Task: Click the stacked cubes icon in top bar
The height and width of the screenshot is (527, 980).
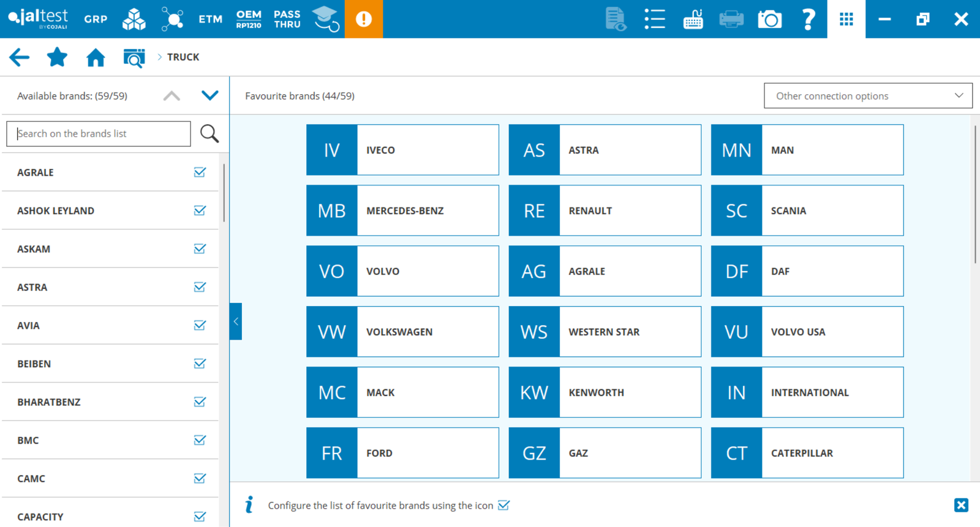Action: 134,19
